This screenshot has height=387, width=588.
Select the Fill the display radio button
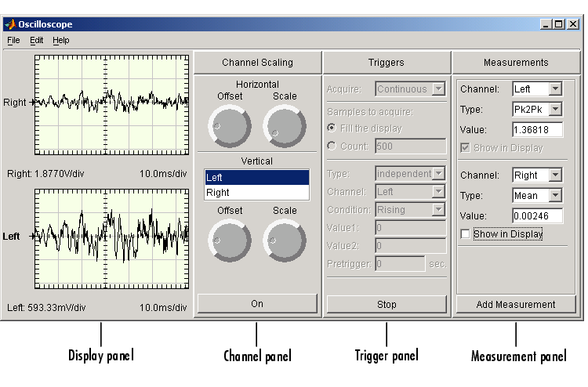tap(332, 128)
